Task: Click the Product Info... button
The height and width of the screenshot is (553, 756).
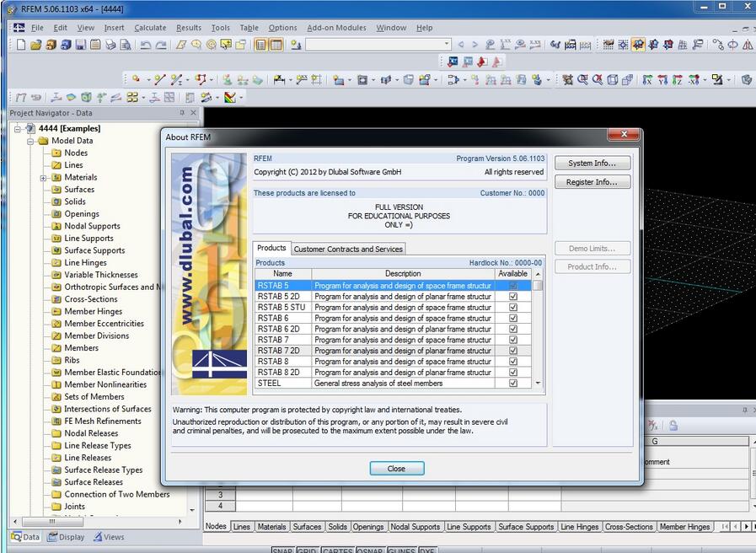Action: pos(592,266)
